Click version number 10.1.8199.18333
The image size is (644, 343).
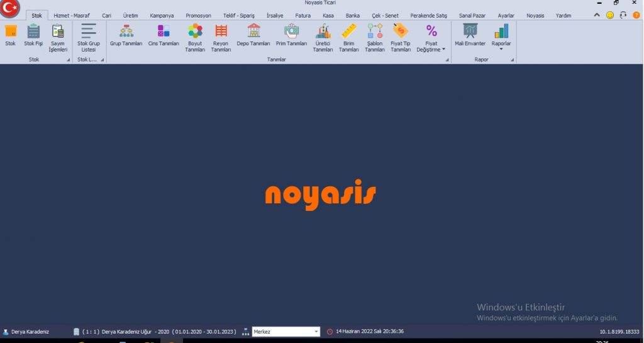pyautogui.click(x=619, y=332)
